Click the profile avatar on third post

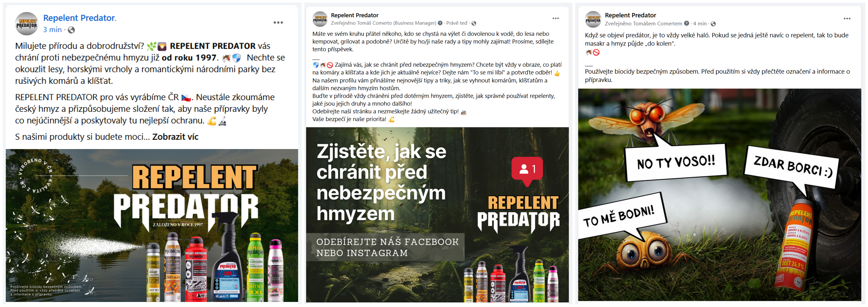coord(593,19)
